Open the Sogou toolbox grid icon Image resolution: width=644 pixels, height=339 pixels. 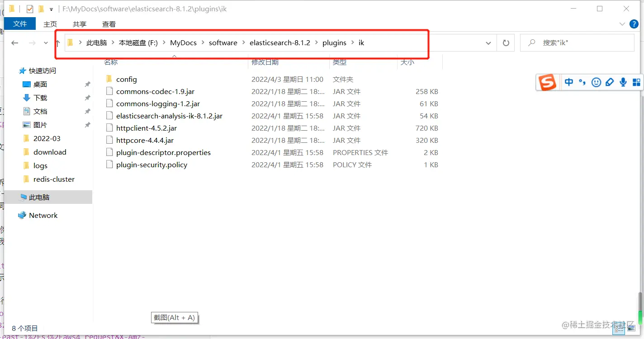coord(636,82)
